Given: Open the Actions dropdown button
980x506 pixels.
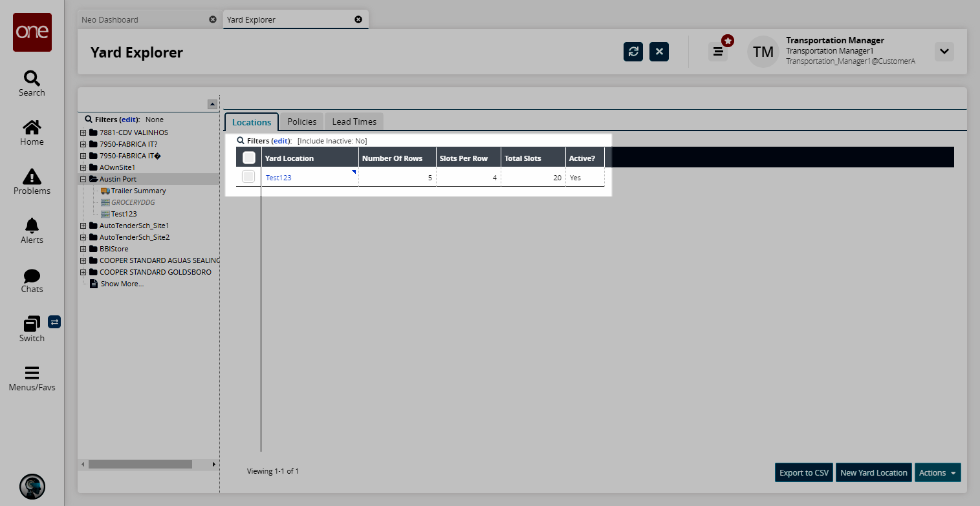Looking at the screenshot, I should [938, 472].
